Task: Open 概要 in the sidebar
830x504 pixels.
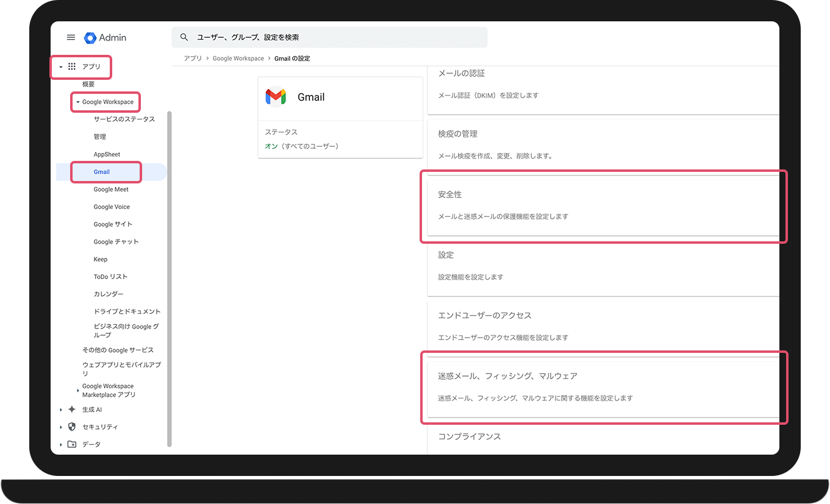Action: (x=88, y=84)
